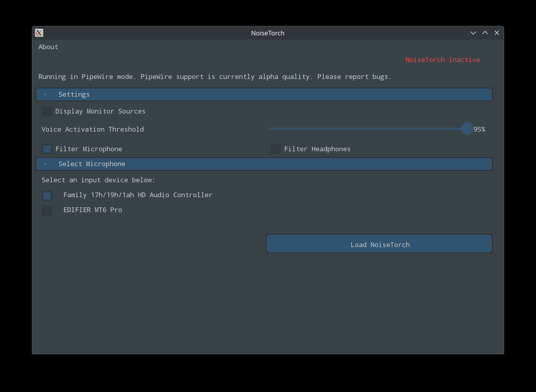
Task: Open the About menu
Action: tap(48, 47)
